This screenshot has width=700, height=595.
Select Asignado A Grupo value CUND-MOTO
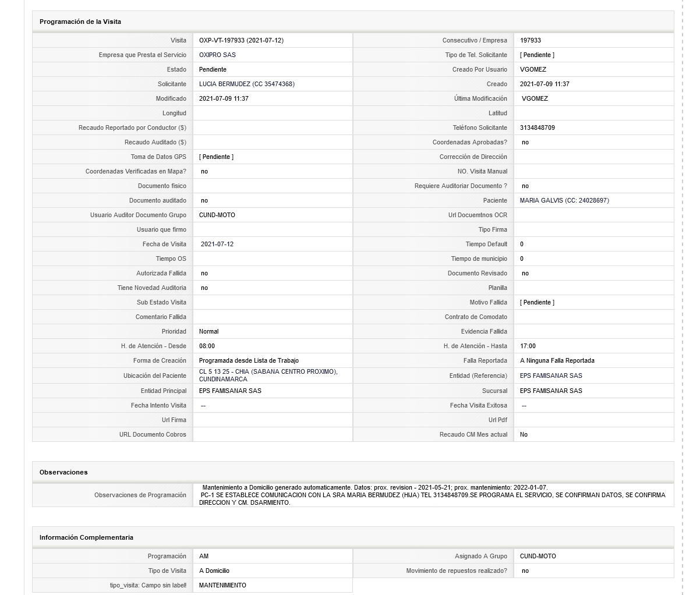pos(538,556)
